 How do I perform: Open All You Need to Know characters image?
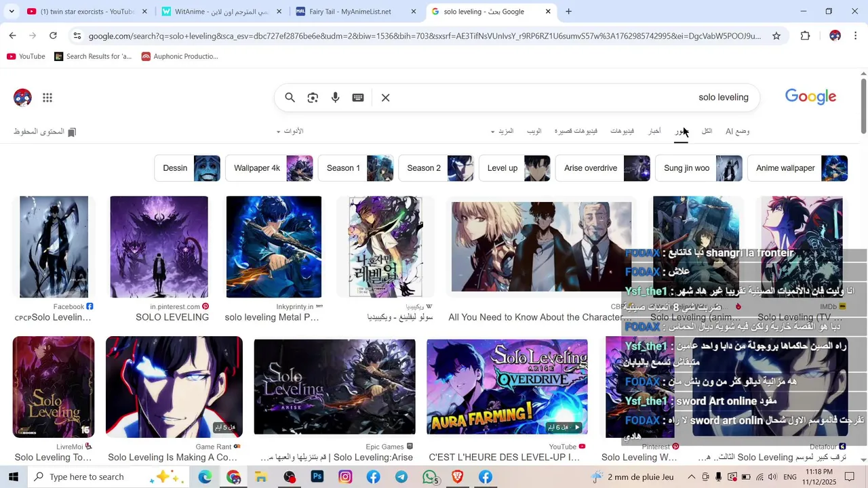point(541,247)
